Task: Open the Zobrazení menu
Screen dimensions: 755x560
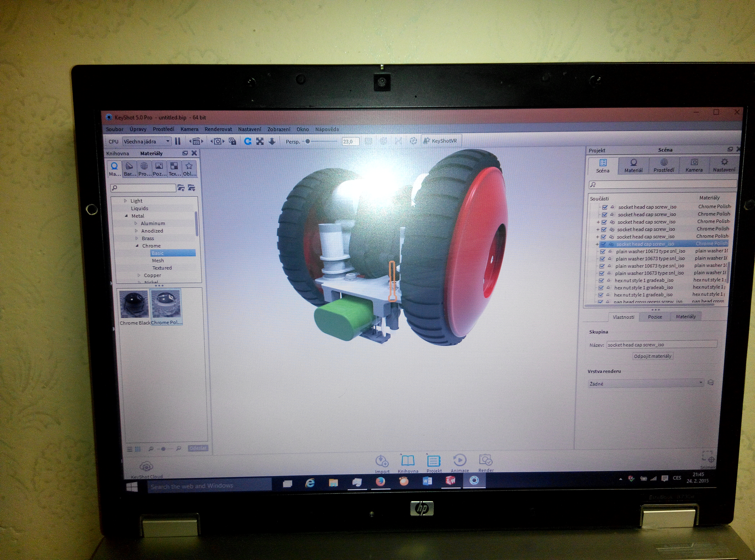Action: [279, 129]
